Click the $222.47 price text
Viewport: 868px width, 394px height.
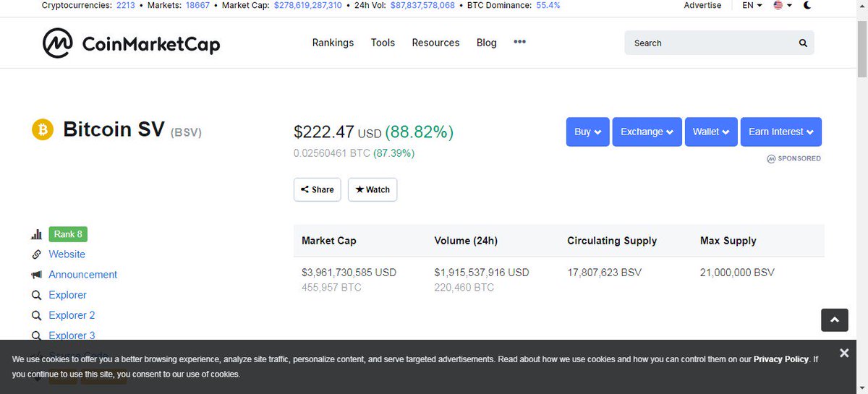coord(324,132)
